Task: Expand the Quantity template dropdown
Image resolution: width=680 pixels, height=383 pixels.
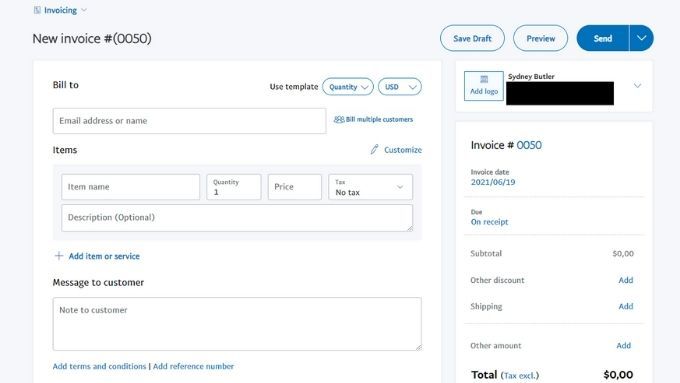Action: pos(348,87)
